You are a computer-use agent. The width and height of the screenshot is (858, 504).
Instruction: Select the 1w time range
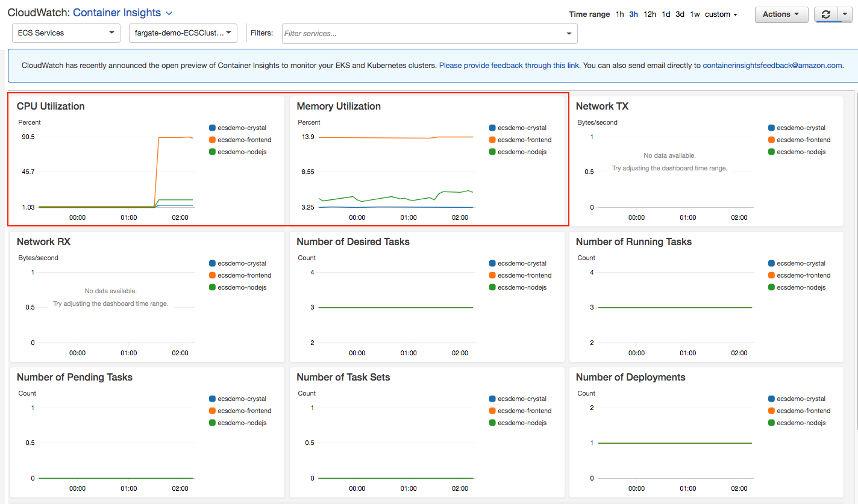[695, 14]
